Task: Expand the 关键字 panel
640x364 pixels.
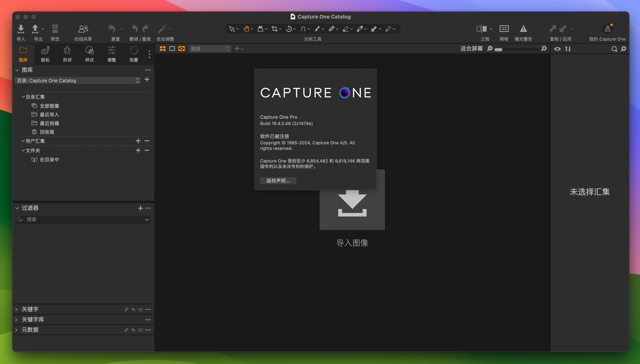Action: pyautogui.click(x=17, y=310)
